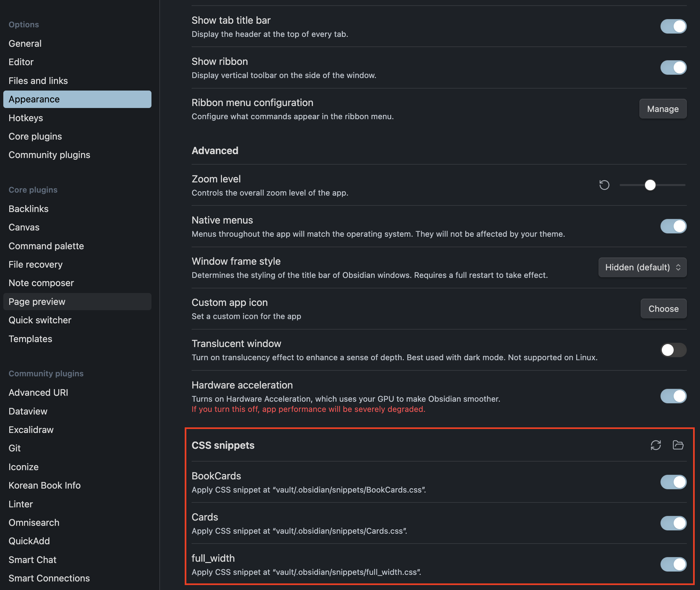
Task: Disable the Show ribbon toggle
Action: pyautogui.click(x=673, y=67)
